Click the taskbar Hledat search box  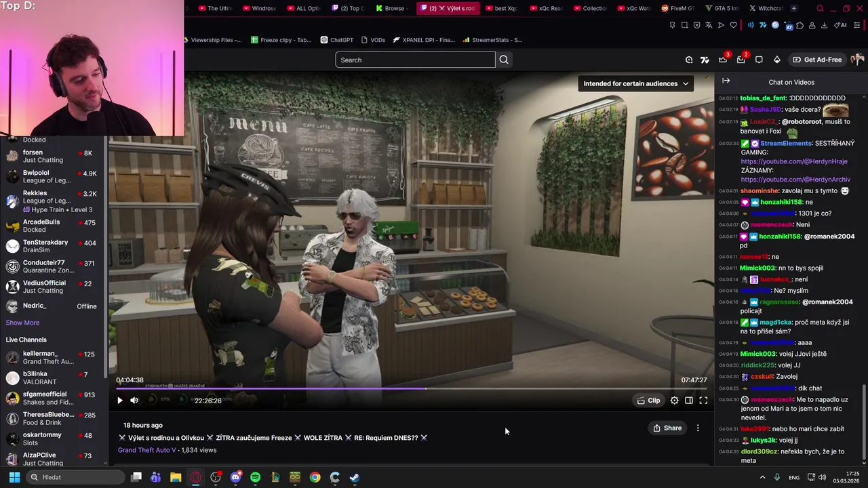coord(75,477)
